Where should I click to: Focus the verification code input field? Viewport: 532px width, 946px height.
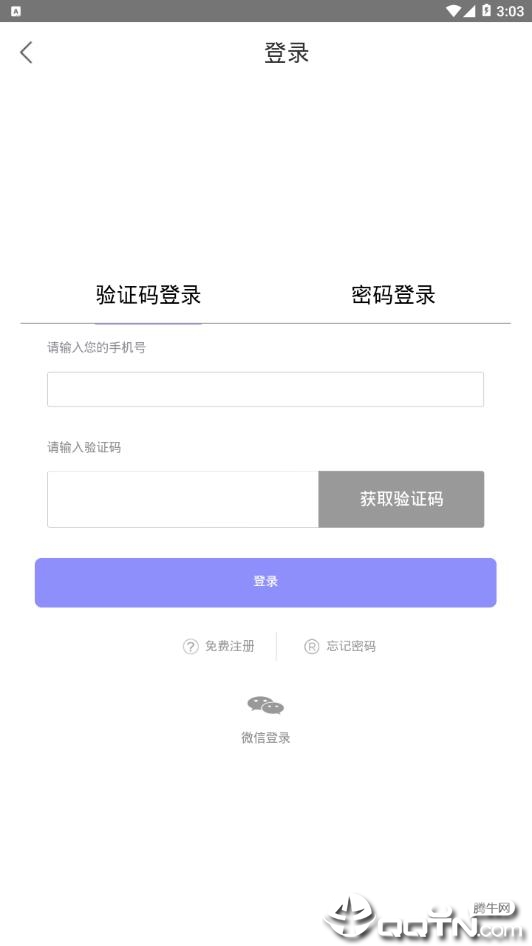click(183, 499)
